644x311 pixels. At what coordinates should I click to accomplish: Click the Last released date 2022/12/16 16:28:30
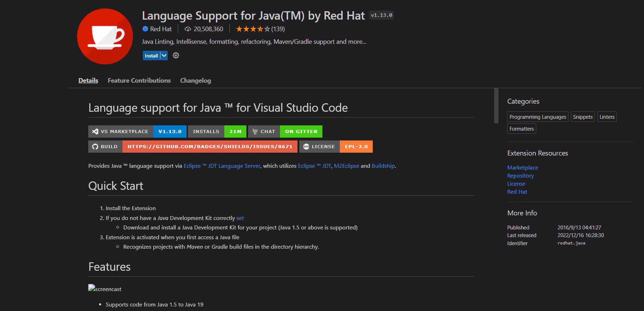click(581, 235)
